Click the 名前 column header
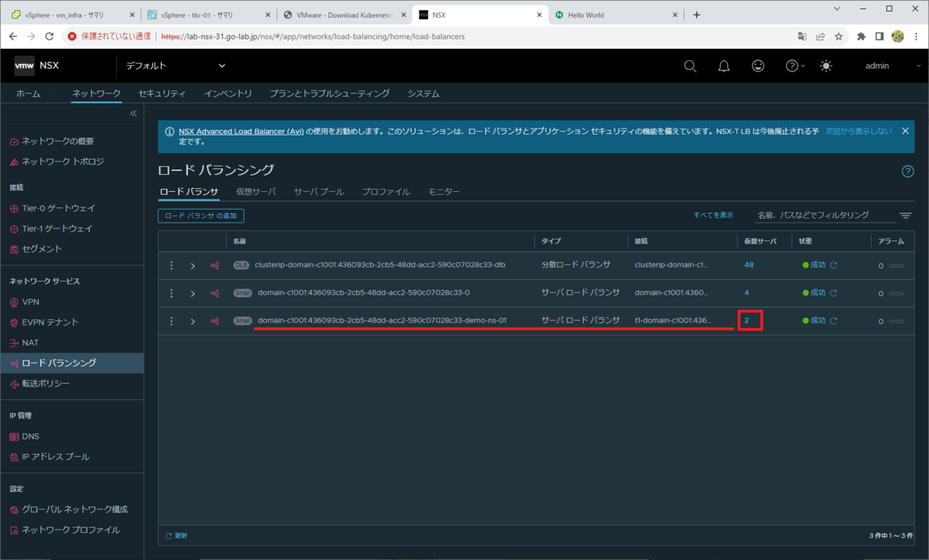This screenshot has width=929, height=560. pos(240,241)
